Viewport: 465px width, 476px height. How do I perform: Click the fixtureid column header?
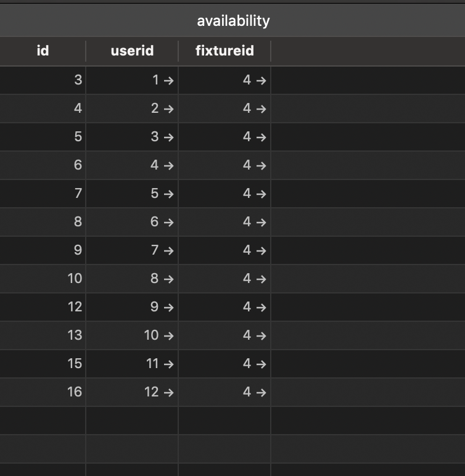[x=224, y=51]
